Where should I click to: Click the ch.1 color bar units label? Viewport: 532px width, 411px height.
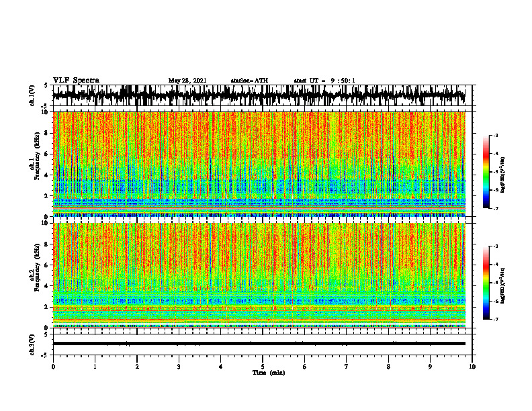(503, 175)
